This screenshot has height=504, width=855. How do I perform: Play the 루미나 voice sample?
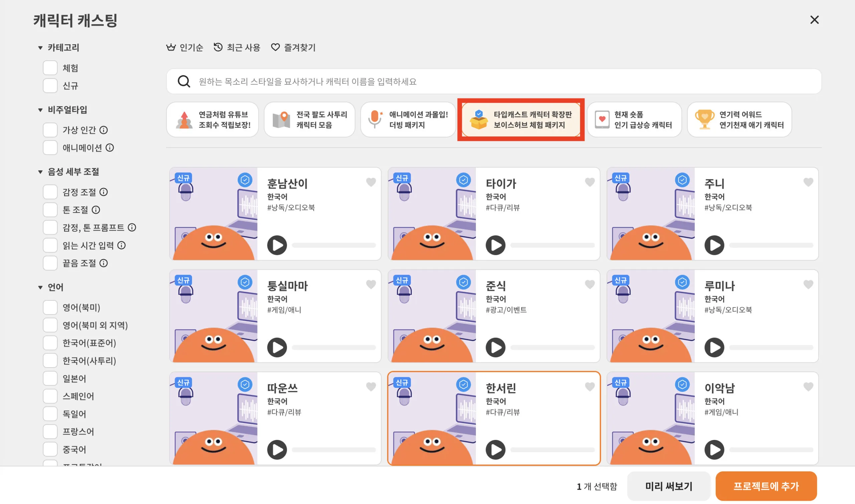tap(714, 347)
